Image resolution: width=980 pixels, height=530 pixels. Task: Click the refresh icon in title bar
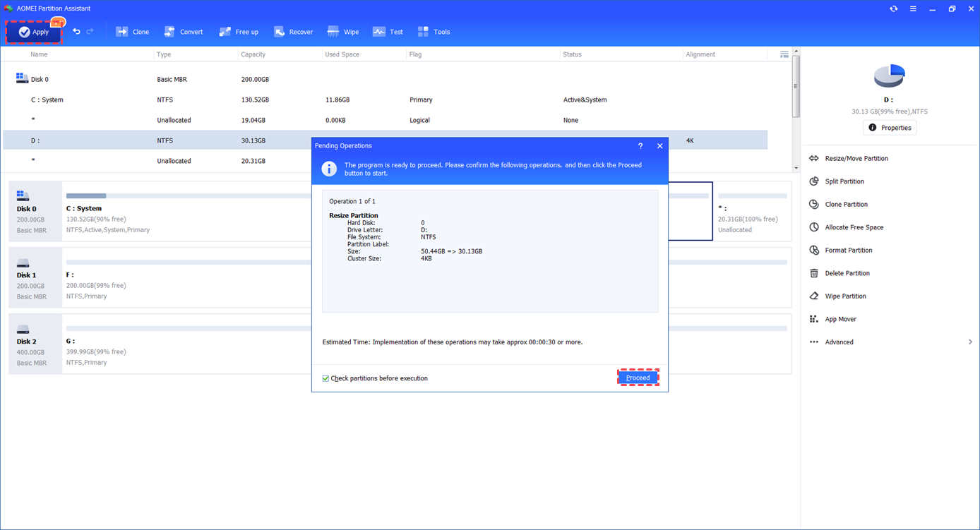click(x=894, y=8)
